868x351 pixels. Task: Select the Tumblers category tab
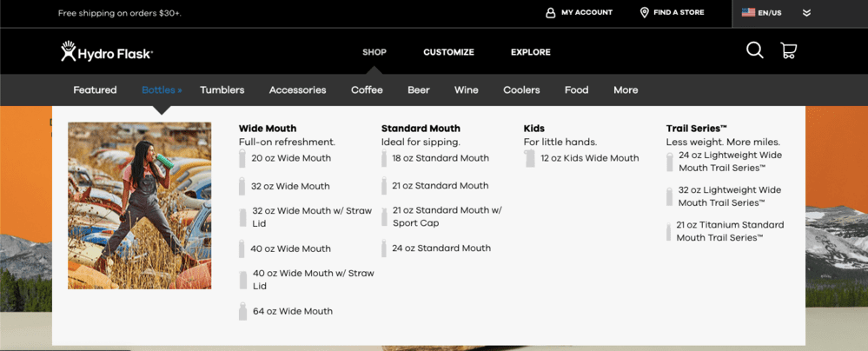tap(222, 89)
